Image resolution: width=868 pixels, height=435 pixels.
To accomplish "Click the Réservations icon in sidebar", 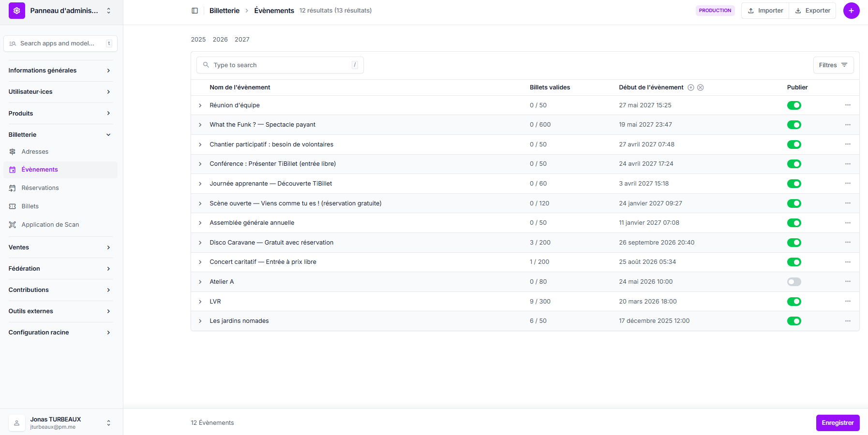I will click(x=13, y=188).
